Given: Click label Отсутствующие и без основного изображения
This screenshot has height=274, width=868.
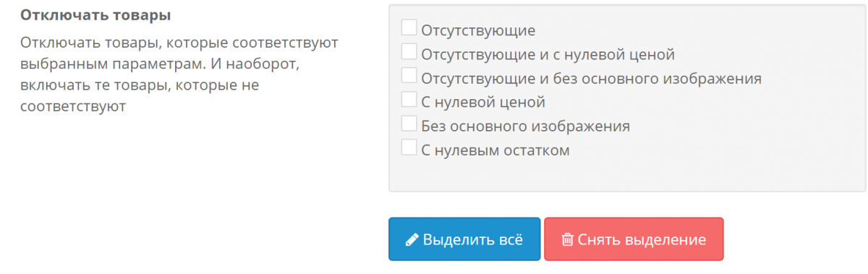Looking at the screenshot, I should tap(591, 78).
